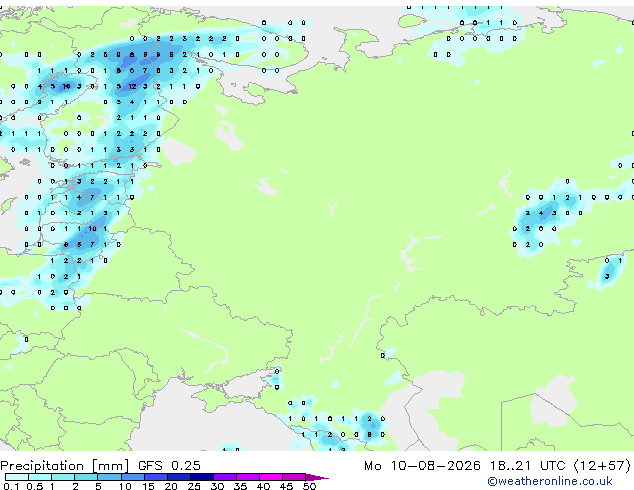634x490 pixels.
Task: Pick the legend swatch between 25 and 30
Action: tap(202, 477)
